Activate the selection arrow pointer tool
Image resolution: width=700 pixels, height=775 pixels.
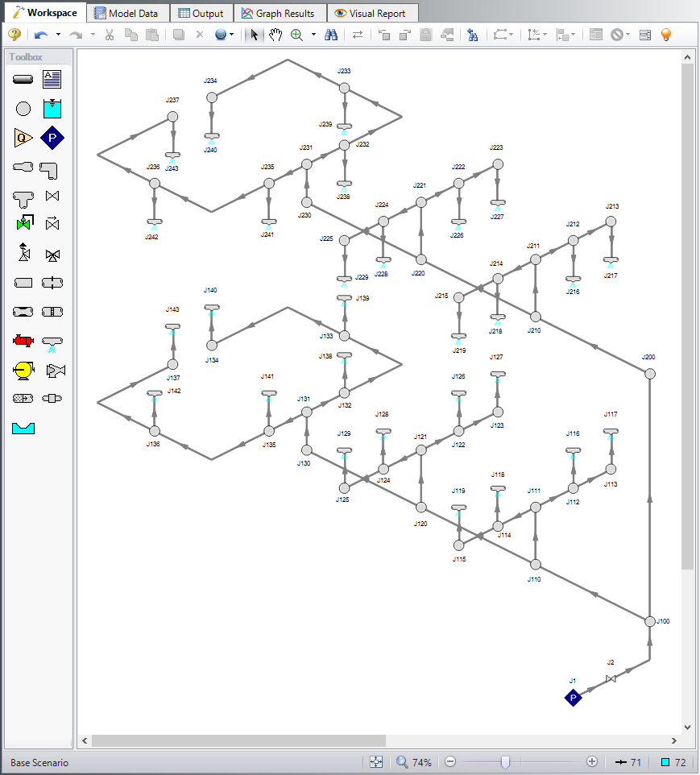pyautogui.click(x=255, y=35)
